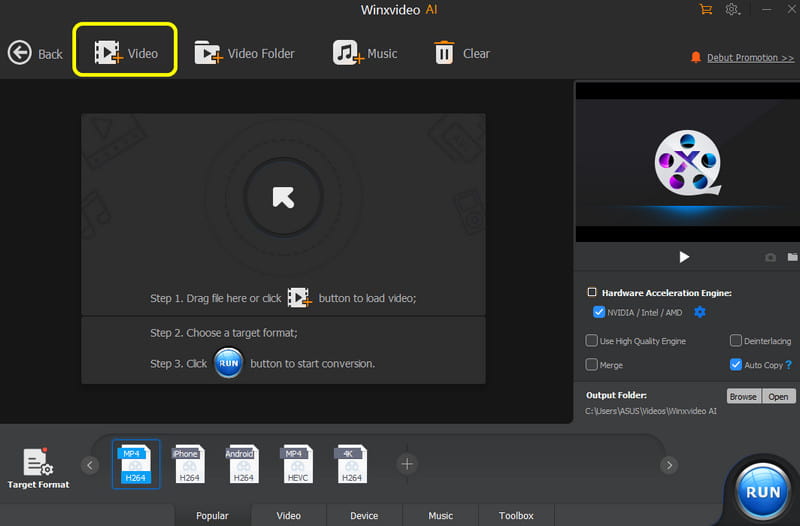This screenshot has height=526, width=800.
Task: Expand the settings gear menu in title bar
Action: click(733, 9)
